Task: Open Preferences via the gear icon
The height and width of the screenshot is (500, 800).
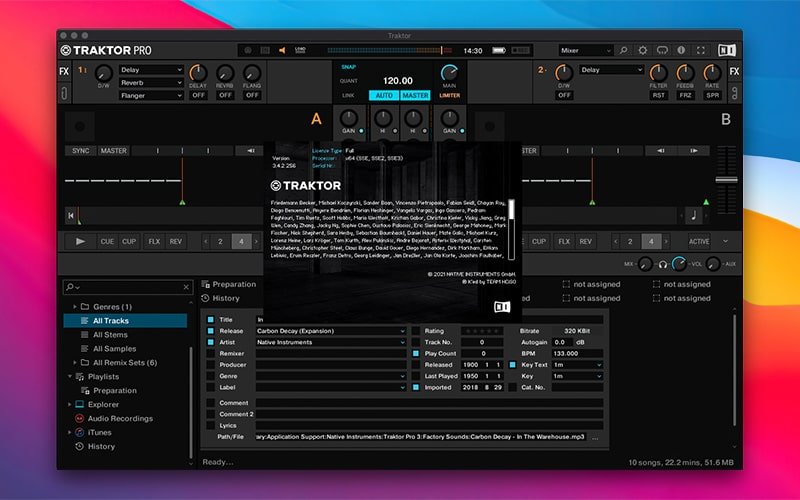Action: pos(642,50)
